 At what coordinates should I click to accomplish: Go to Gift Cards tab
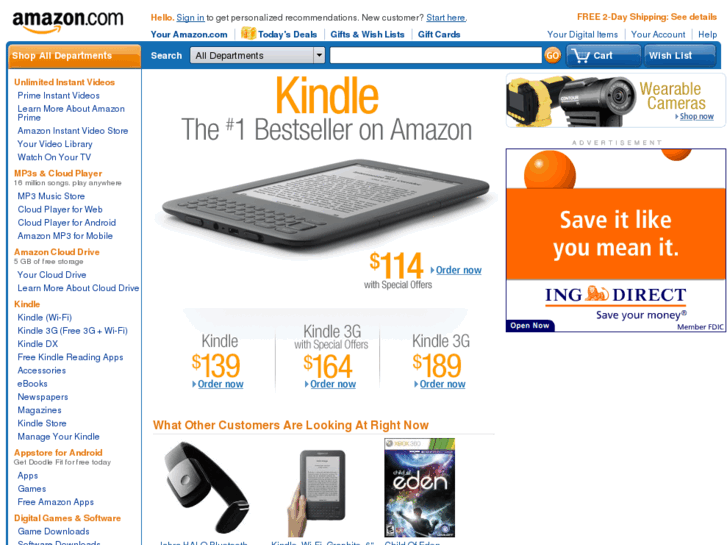439,34
